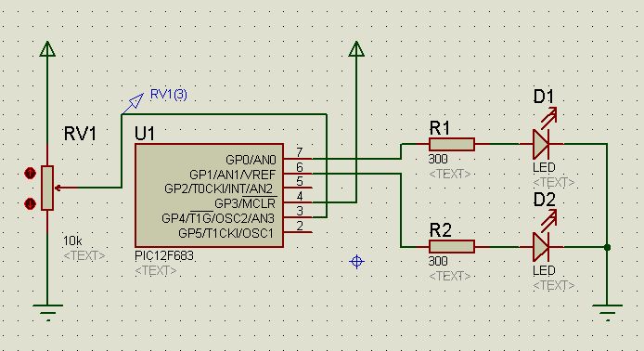644x351 pixels.
Task: Select the RV1(3) voltage probe arrow
Action: tap(133, 104)
